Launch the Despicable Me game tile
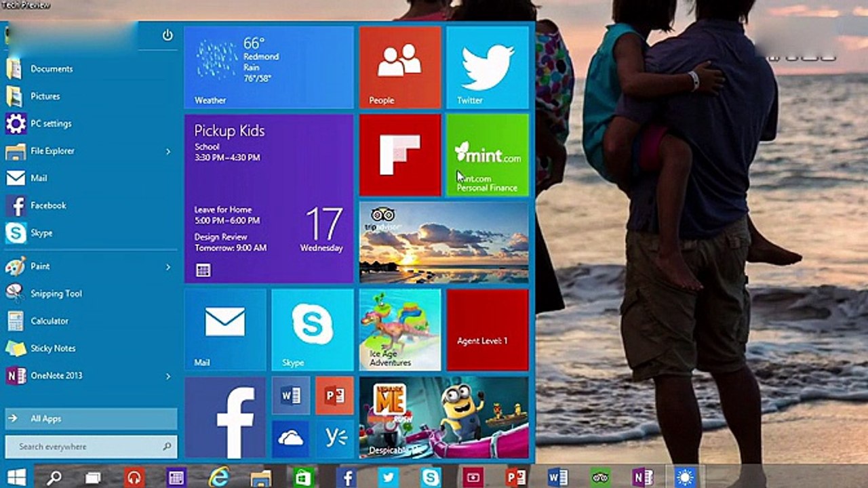This screenshot has height=488, width=868. [444, 418]
